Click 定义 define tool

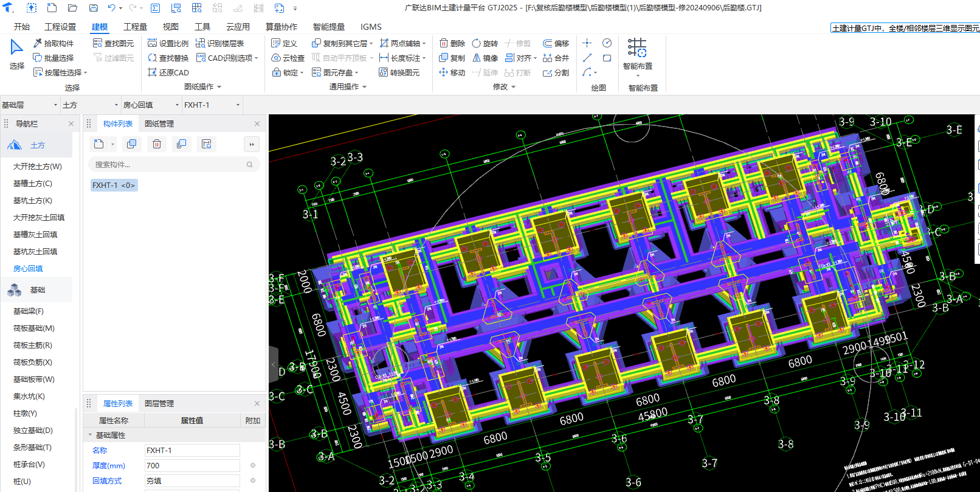click(x=284, y=43)
